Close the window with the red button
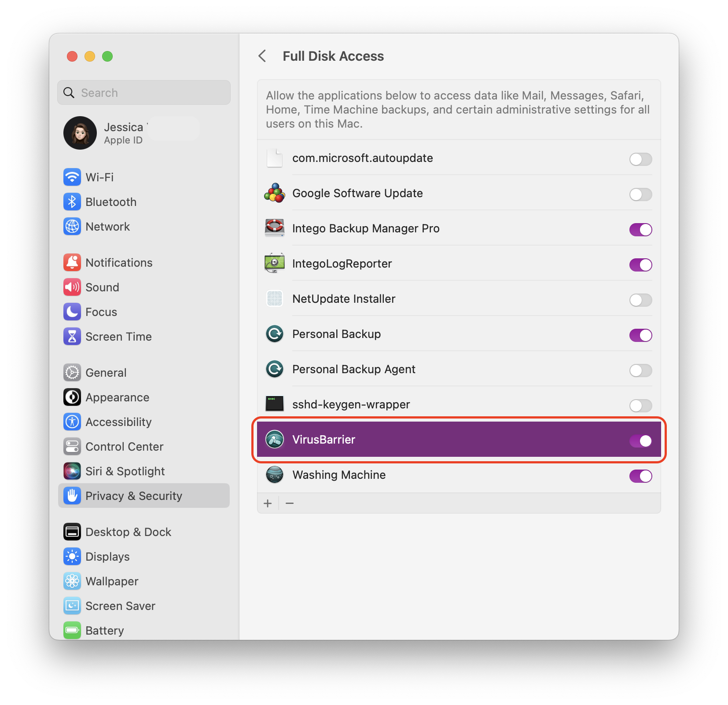 [x=72, y=56]
